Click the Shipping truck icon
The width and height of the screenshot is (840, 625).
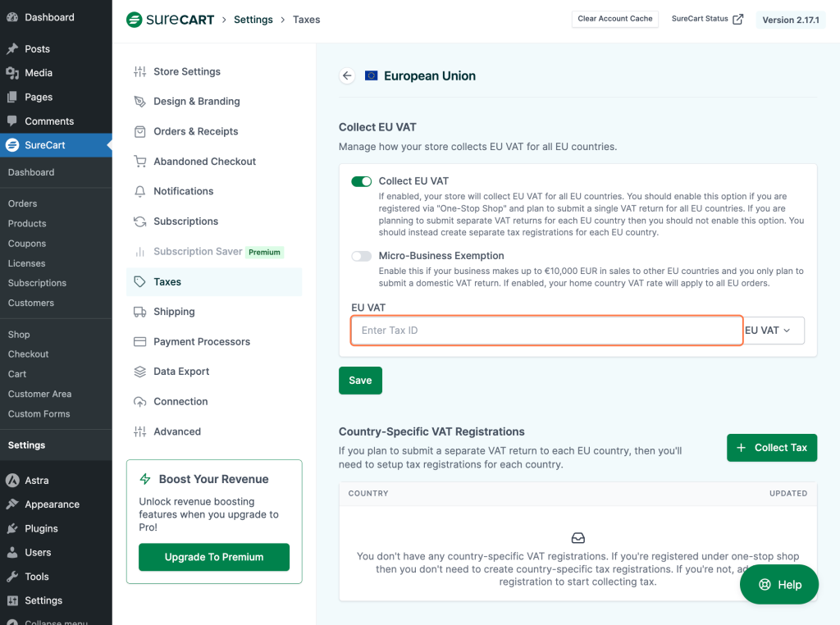click(139, 312)
